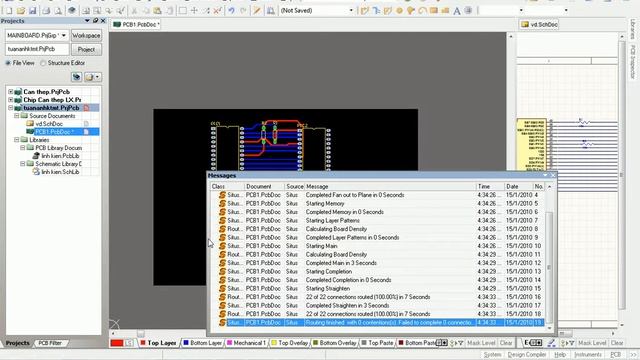Click the Instruments status bar button
The width and height of the screenshot is (640, 360).
[x=588, y=355]
